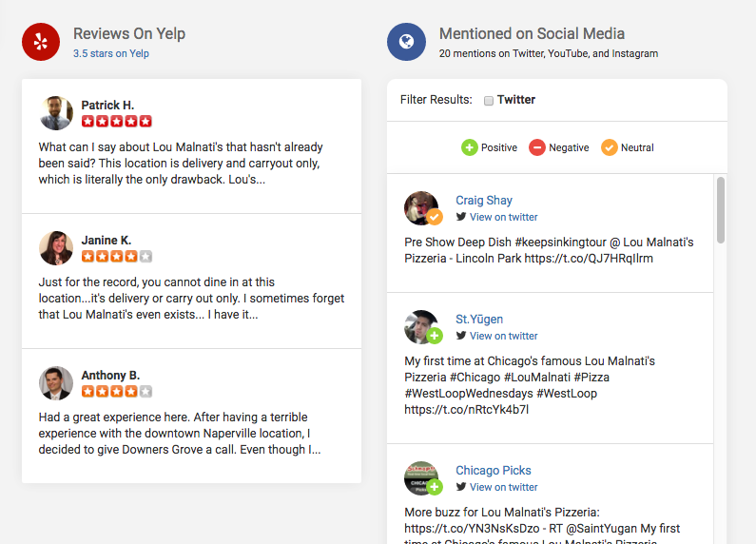This screenshot has height=544, width=756.
Task: Click Chicago Picks avatar image
Action: tap(421, 478)
